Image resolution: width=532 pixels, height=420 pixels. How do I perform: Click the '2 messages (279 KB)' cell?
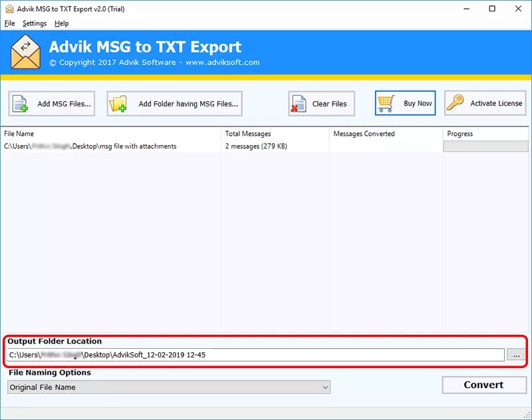pos(256,146)
